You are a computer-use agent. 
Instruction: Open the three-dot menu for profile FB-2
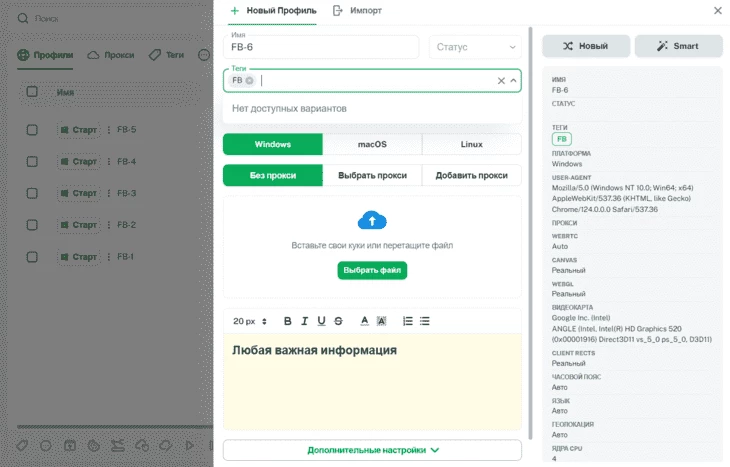109,225
